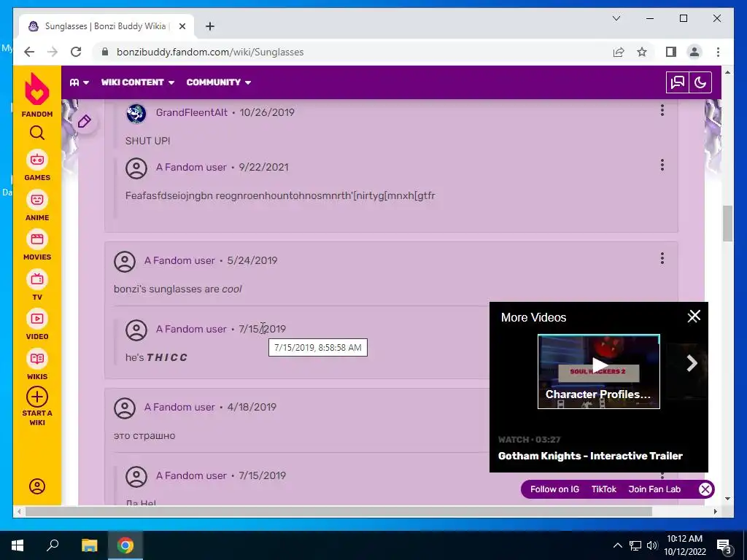Expand the wiki logo dropdown in the header
The image size is (747, 560).
pyautogui.click(x=79, y=82)
